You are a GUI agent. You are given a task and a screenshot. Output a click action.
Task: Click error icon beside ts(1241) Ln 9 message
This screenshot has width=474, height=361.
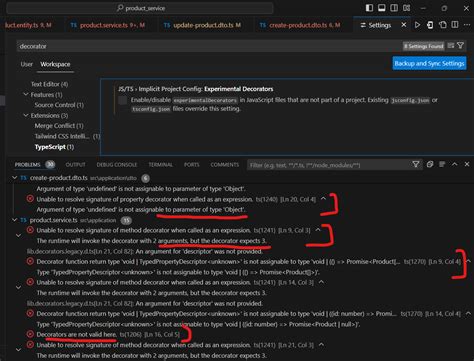30,230
